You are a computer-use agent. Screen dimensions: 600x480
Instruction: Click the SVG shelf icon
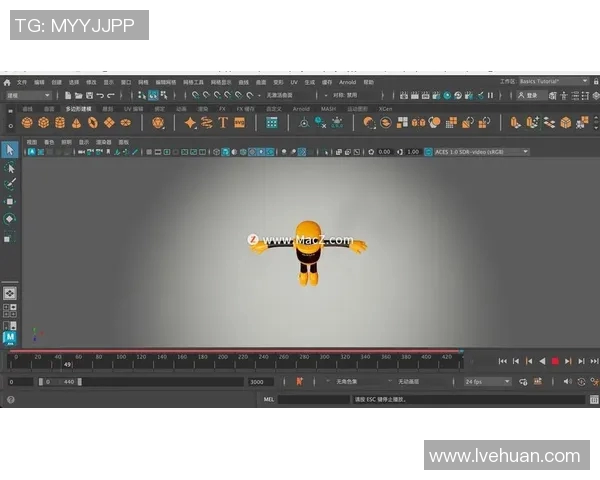240,123
